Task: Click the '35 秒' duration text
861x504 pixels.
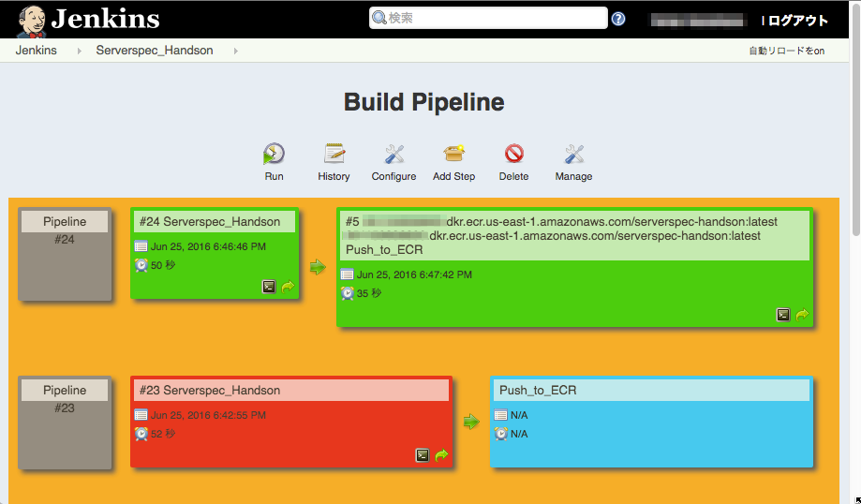Action: click(x=369, y=293)
